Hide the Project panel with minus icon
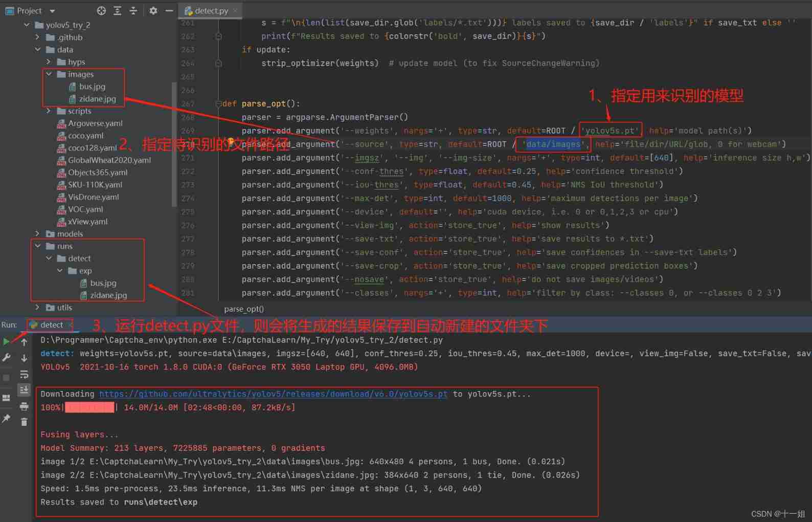Screen dimensions: 812x522 [x=169, y=11]
